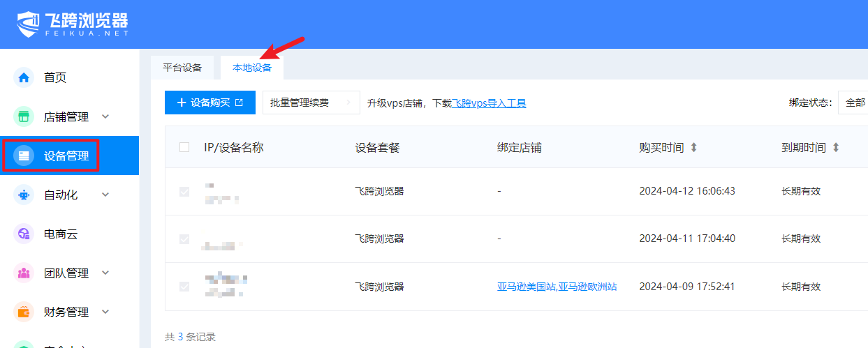This screenshot has height=348, width=868.
Task: Check the box for the 2024-04-12 device row
Action: coord(184,192)
